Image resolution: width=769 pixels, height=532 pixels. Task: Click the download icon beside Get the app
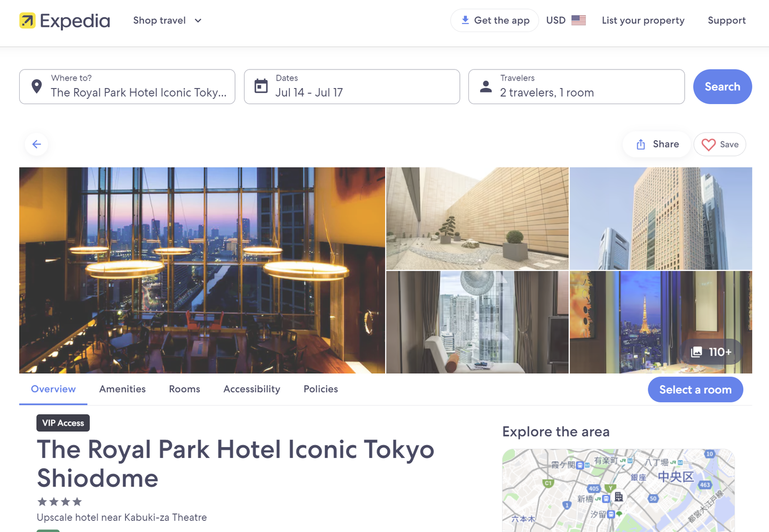[x=465, y=20]
